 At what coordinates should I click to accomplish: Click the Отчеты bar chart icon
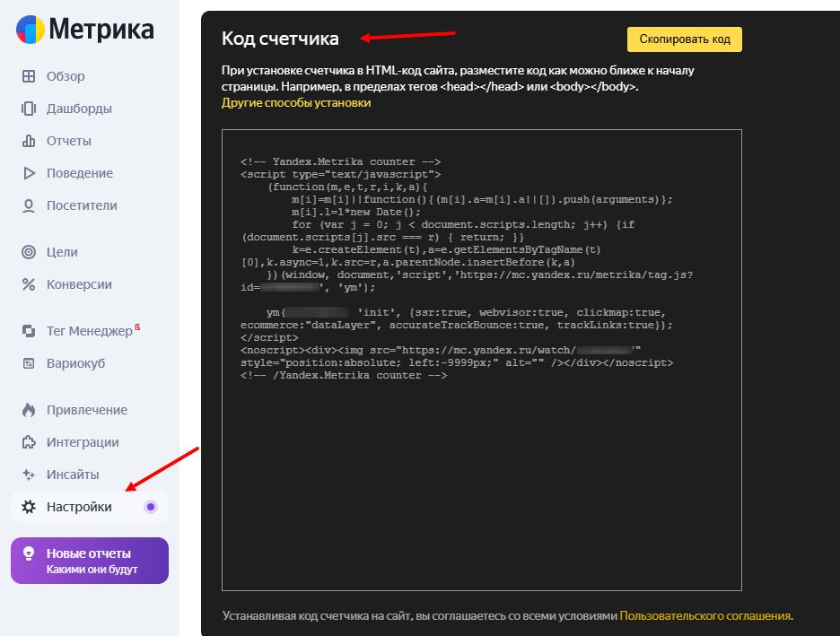click(29, 141)
